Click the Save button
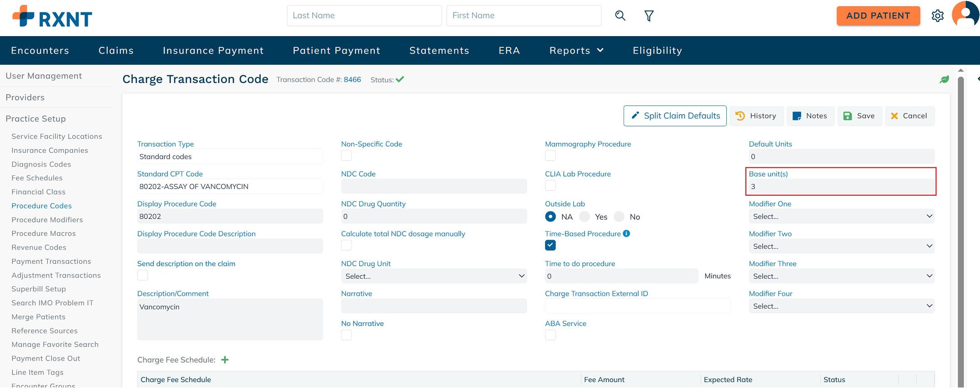Screen dimensions: 980x388 (x=859, y=116)
